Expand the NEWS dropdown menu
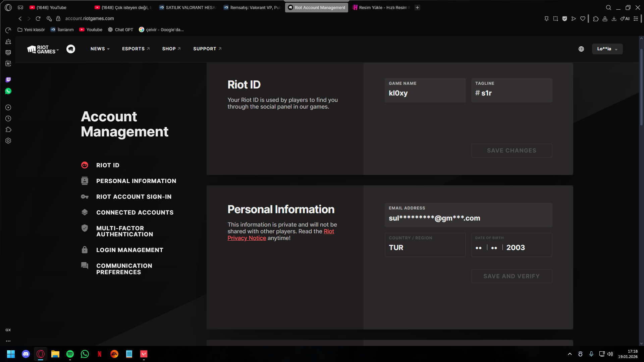This screenshot has height=362, width=644. 100,49
